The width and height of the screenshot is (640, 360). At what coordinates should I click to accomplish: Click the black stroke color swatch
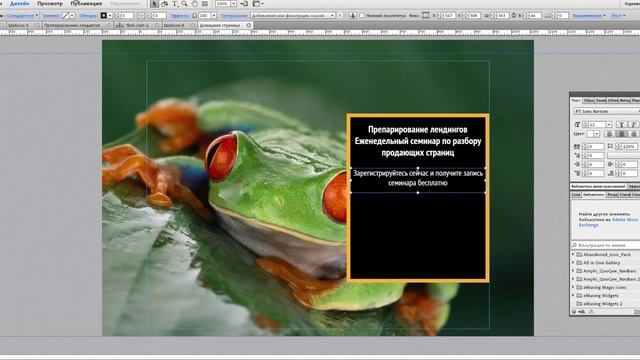[x=103, y=16]
